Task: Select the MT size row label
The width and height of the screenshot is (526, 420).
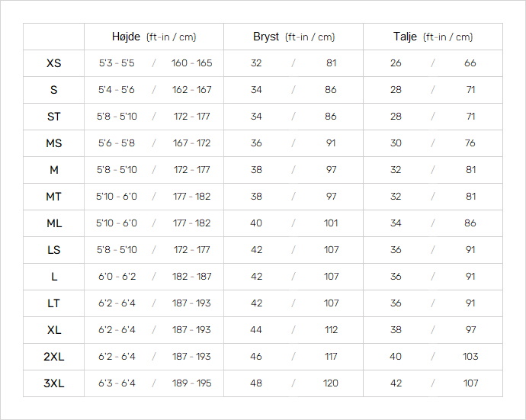Action: click(x=53, y=197)
